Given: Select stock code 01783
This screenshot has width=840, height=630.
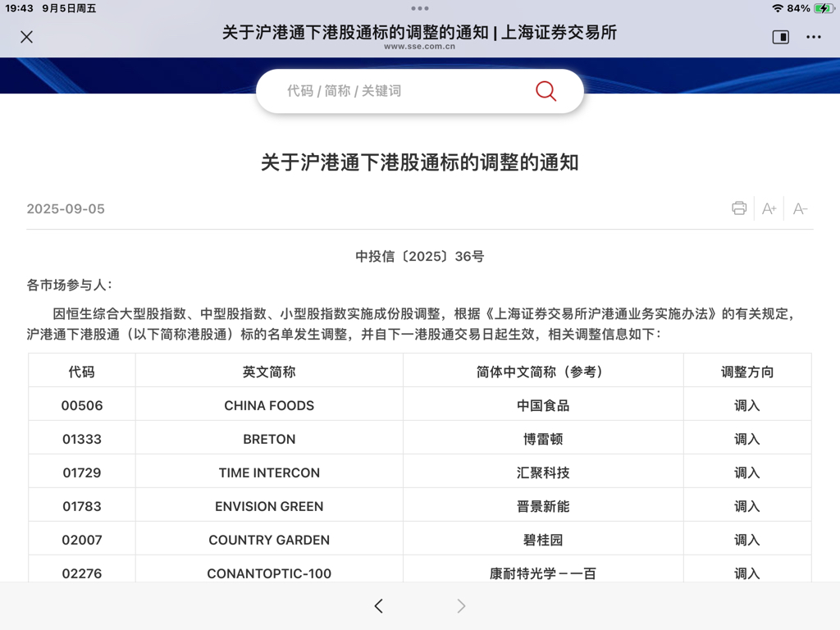Looking at the screenshot, I should point(81,506).
